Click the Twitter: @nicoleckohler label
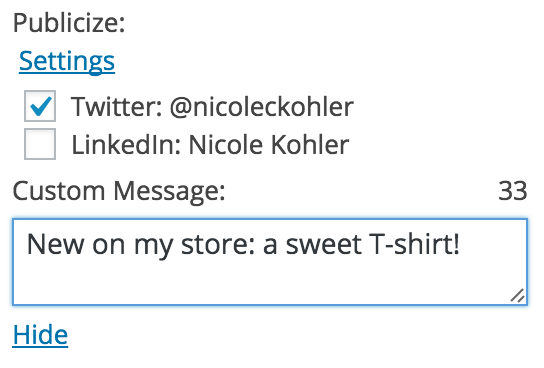Screen dimensions: 544x368 [x=212, y=106]
